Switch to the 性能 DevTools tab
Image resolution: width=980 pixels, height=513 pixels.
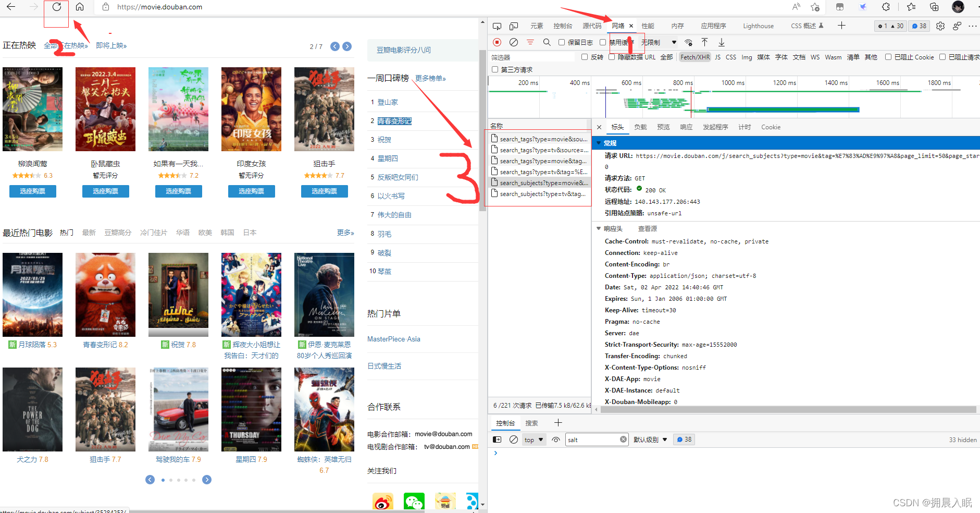pos(648,26)
